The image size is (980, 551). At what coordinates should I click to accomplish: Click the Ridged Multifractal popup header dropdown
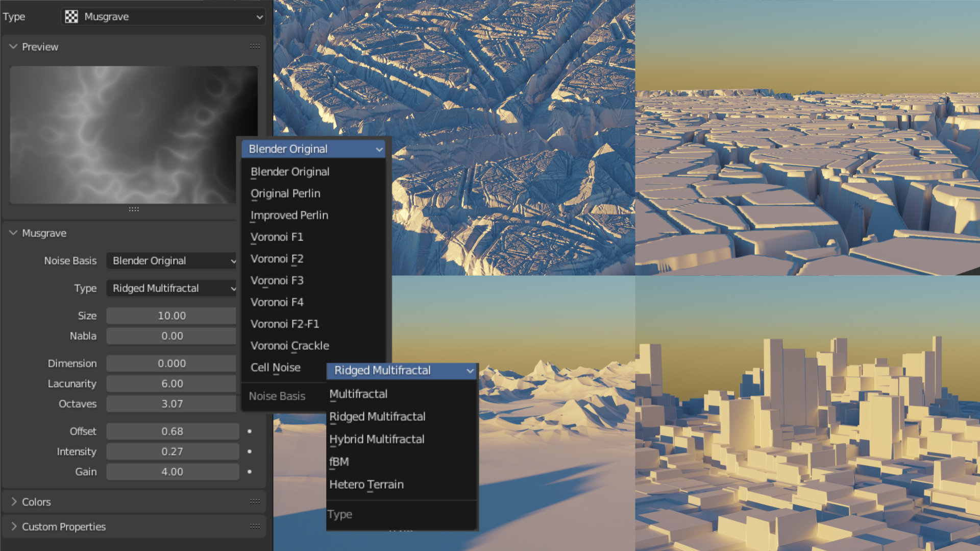(402, 371)
